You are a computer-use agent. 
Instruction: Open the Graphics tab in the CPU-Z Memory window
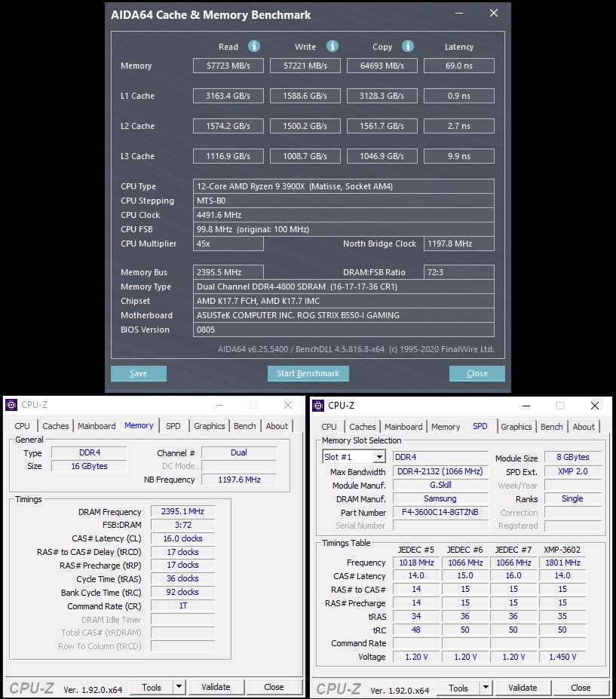(x=209, y=426)
